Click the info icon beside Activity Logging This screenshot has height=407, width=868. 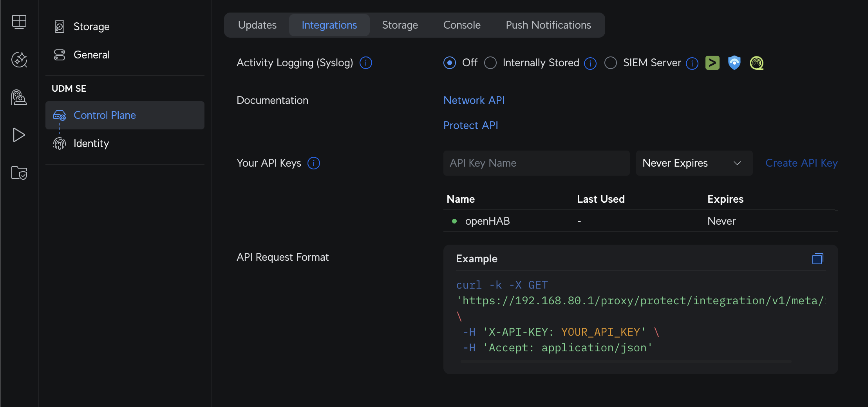[x=365, y=63]
